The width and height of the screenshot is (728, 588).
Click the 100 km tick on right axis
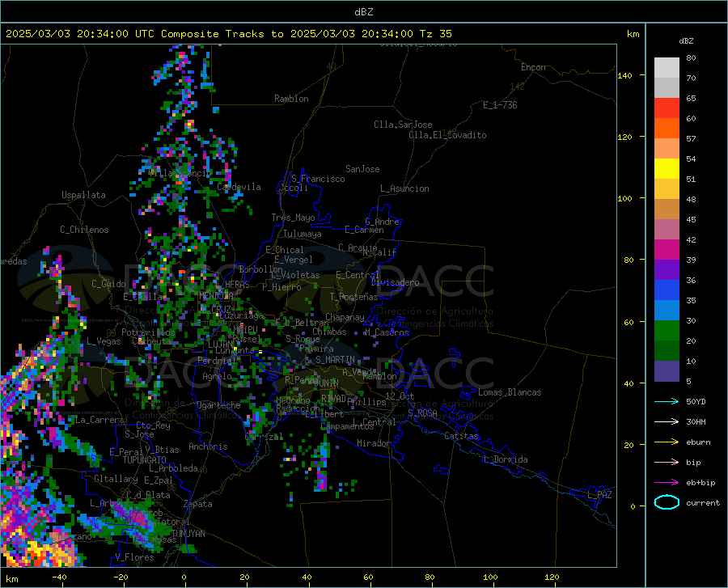624,198
